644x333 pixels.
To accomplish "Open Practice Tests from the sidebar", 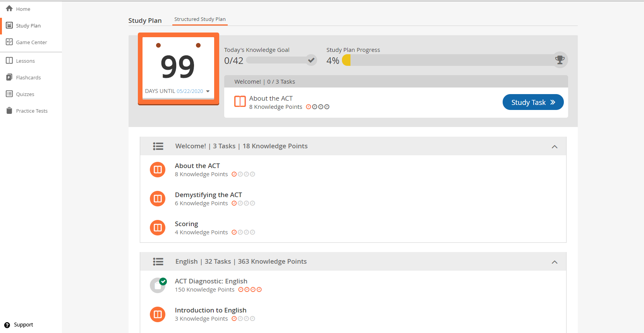I will (x=31, y=111).
